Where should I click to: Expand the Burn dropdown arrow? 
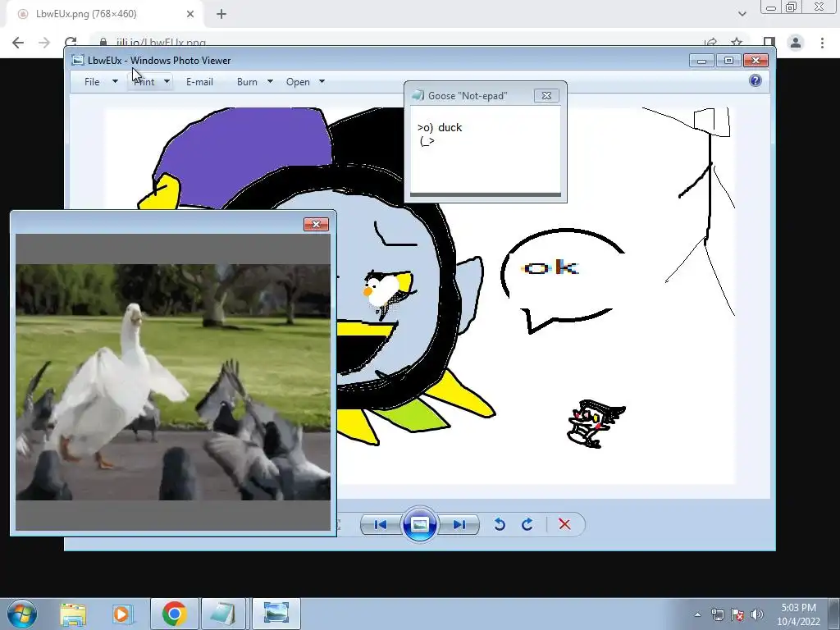coord(270,81)
